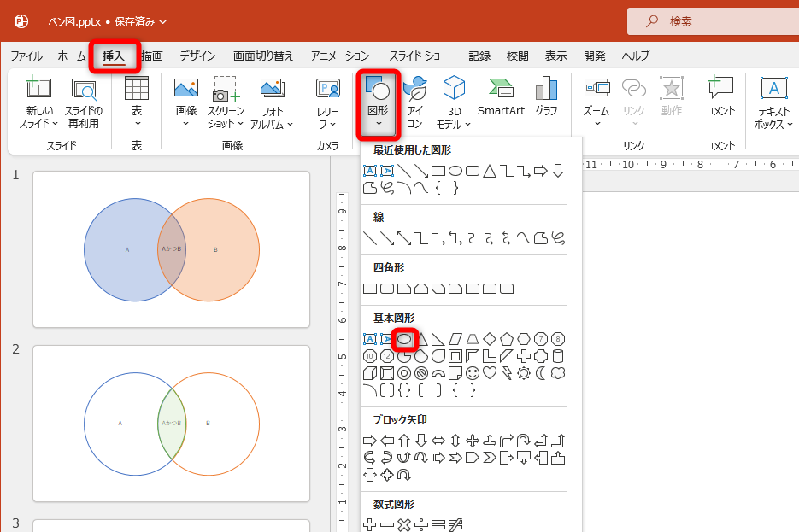Switch to the デザイン ribbon tab

197,55
